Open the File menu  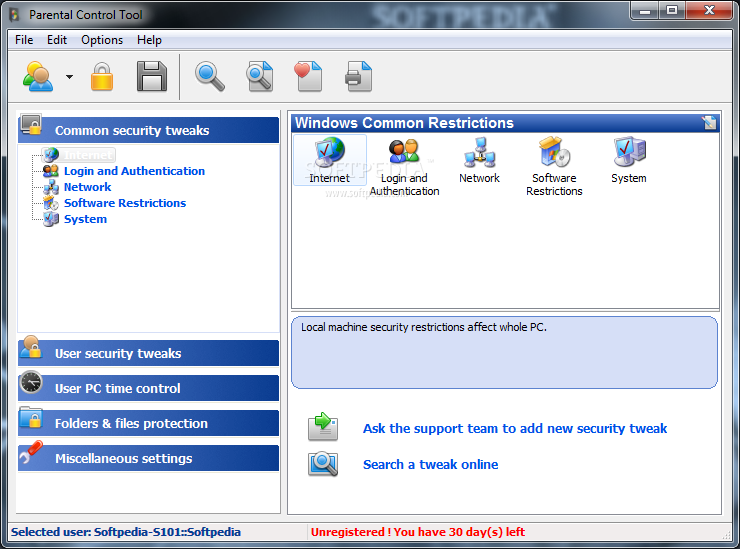point(24,40)
